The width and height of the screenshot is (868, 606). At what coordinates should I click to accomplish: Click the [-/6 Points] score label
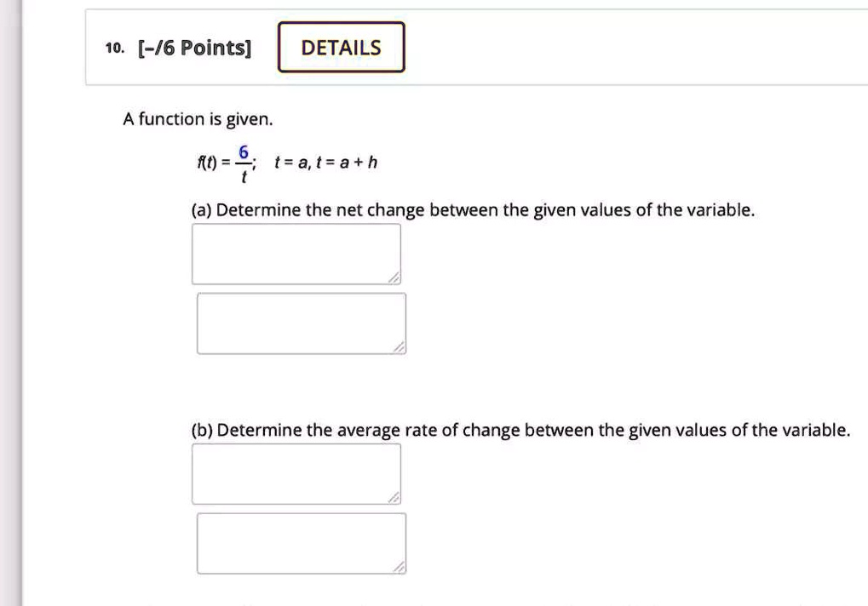(194, 49)
